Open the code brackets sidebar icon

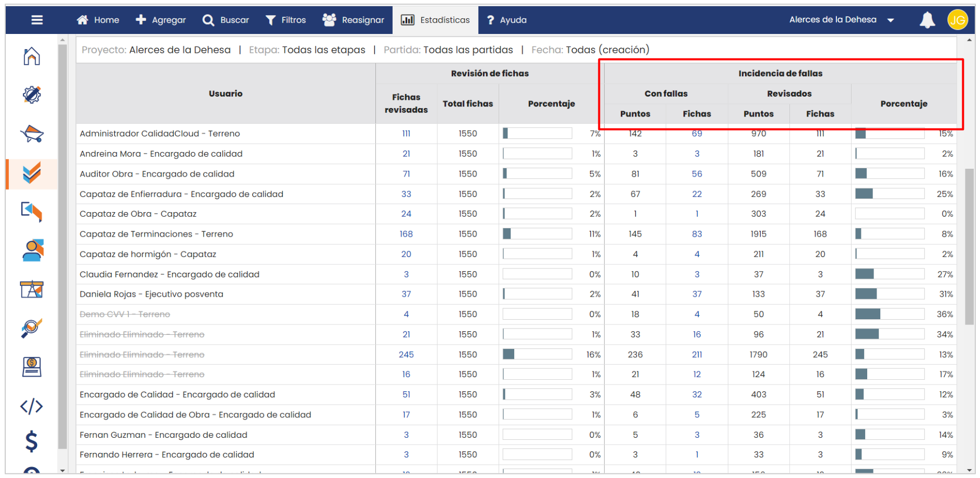point(31,406)
